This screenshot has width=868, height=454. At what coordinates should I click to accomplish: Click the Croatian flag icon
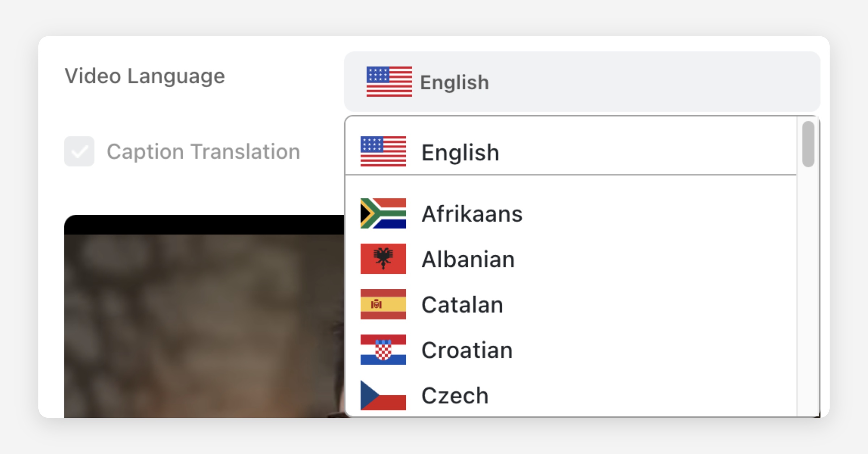pyautogui.click(x=383, y=349)
